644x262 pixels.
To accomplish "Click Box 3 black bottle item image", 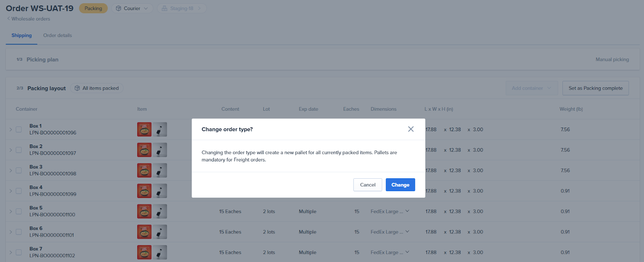I will [160, 170].
